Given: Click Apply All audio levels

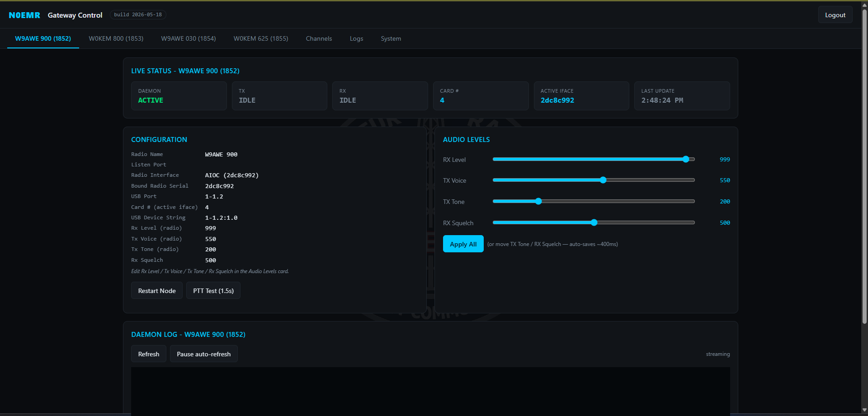Looking at the screenshot, I should pos(463,244).
